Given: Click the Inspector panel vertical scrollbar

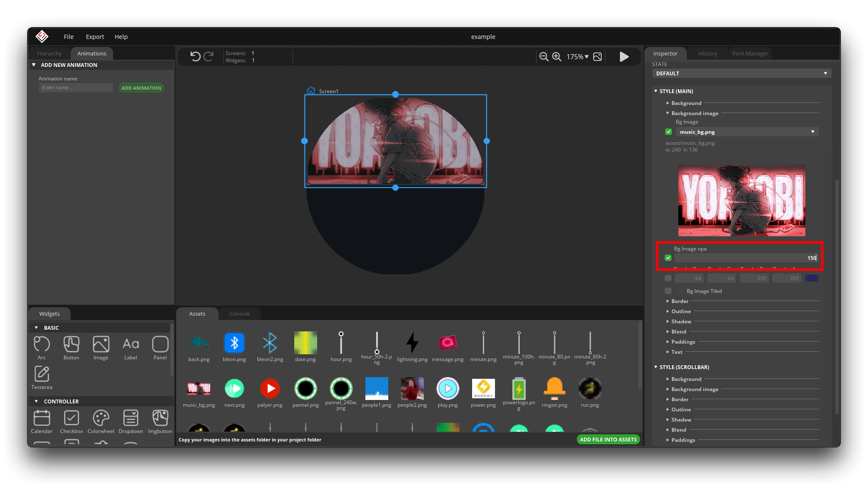Looking at the screenshot, I should click(x=837, y=296).
